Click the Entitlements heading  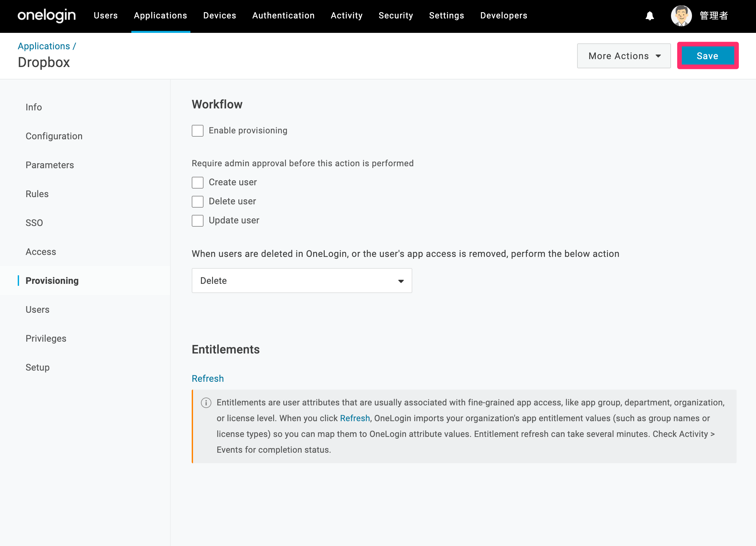(x=226, y=350)
